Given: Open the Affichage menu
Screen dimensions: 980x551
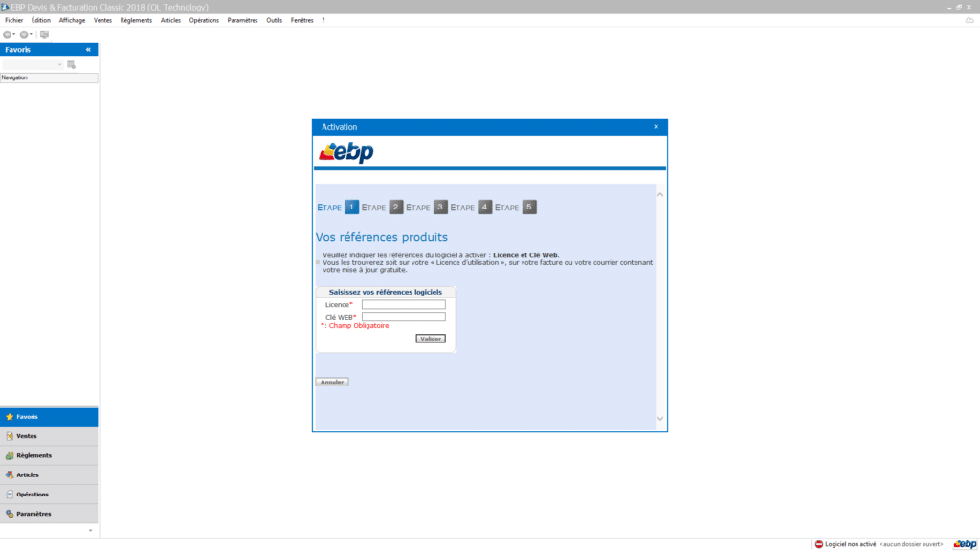Looking at the screenshot, I should (x=72, y=21).
